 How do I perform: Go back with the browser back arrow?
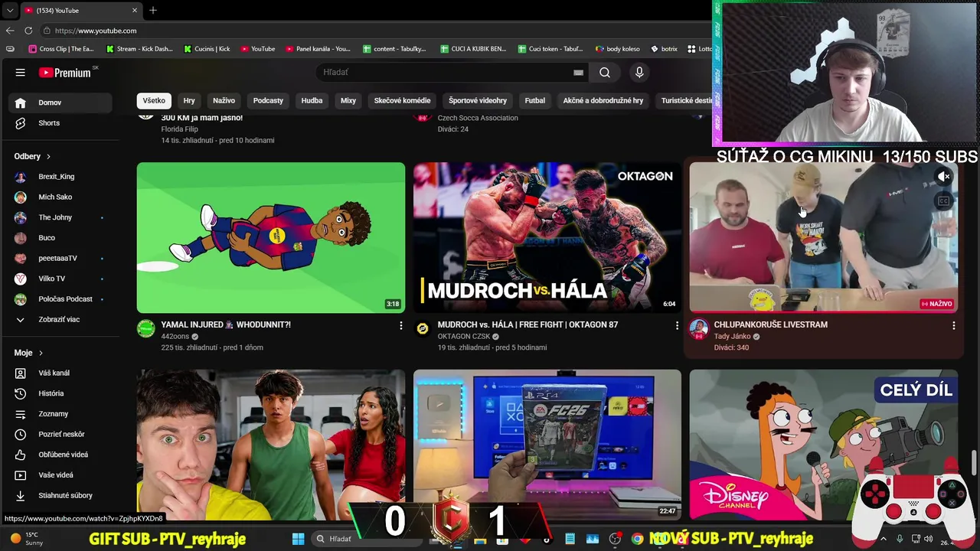pyautogui.click(x=10, y=31)
